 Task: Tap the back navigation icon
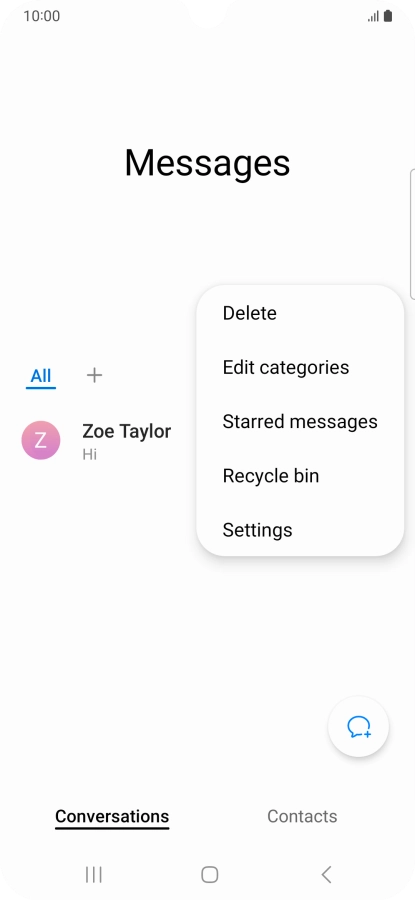[x=326, y=874]
